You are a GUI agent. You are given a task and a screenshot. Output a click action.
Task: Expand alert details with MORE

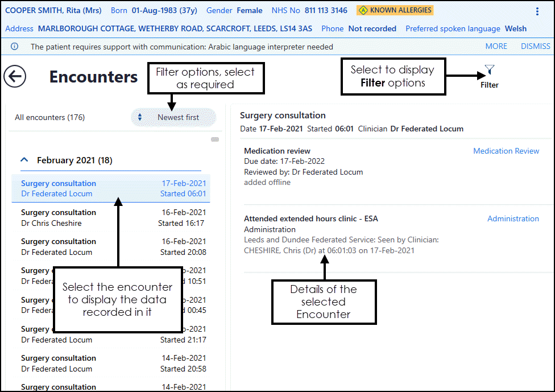pyautogui.click(x=496, y=47)
